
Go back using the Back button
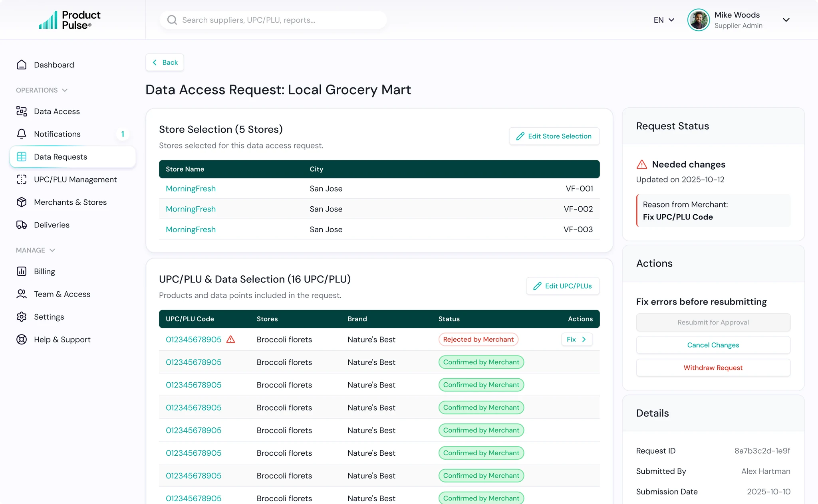coord(165,62)
